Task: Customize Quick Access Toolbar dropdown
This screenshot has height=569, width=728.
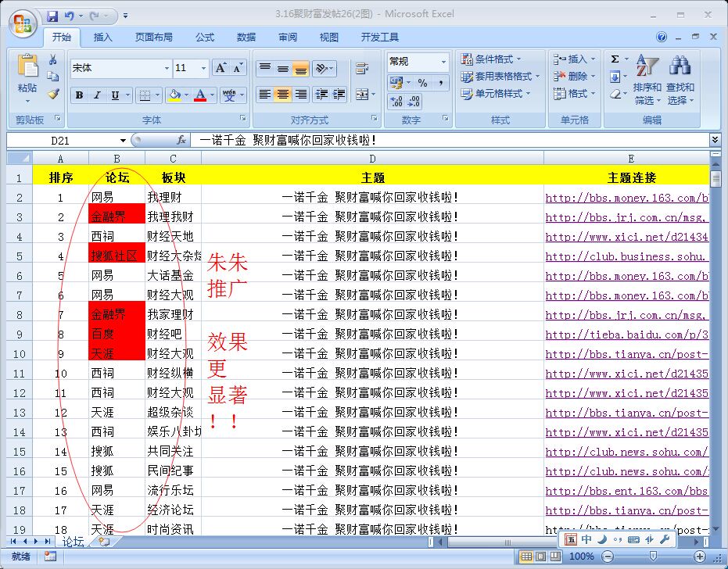Action: pyautogui.click(x=125, y=16)
